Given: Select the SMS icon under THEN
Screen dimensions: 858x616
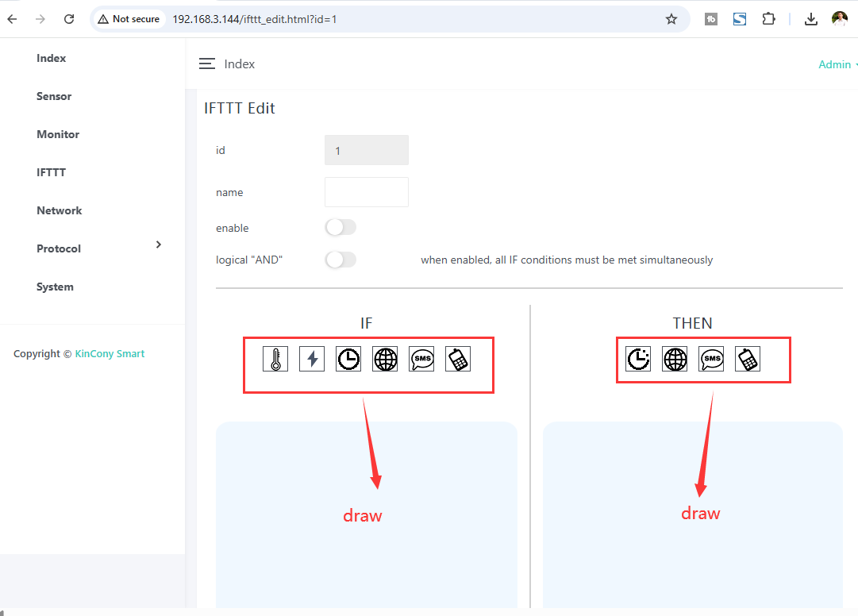Looking at the screenshot, I should tap(711, 360).
